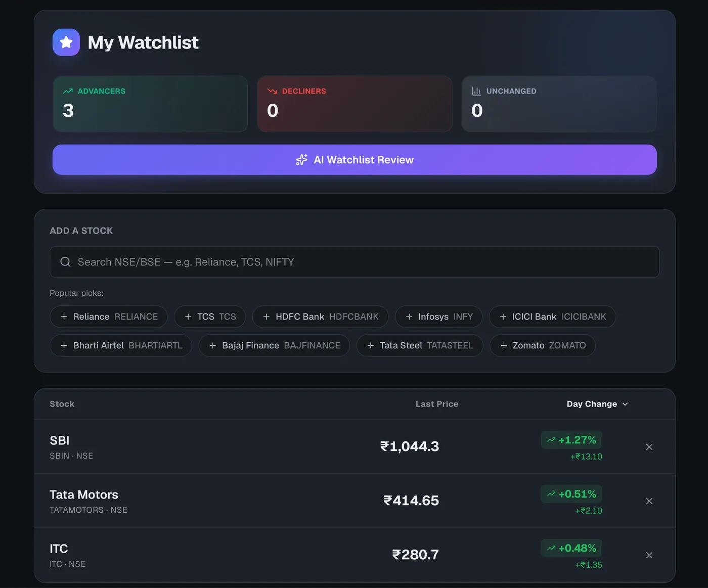Click the plus icon on Bharti Airtel chip
708x588 pixels.
64,346
